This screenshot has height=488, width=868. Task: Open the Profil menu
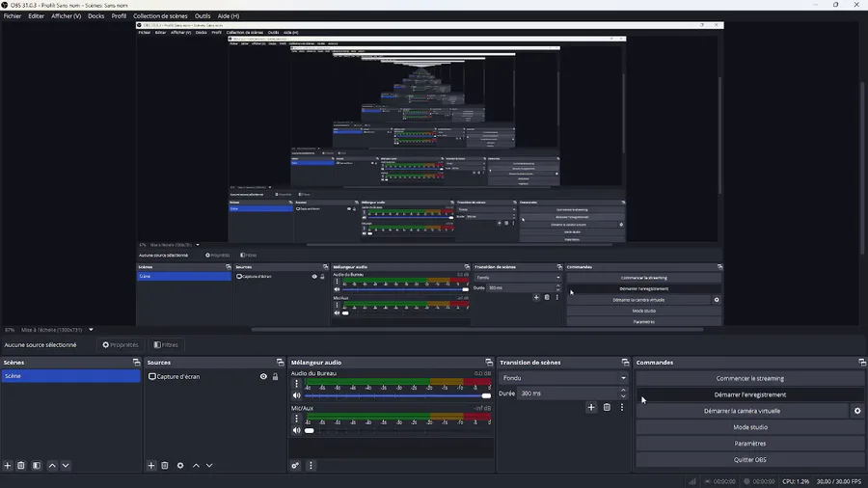coord(119,16)
